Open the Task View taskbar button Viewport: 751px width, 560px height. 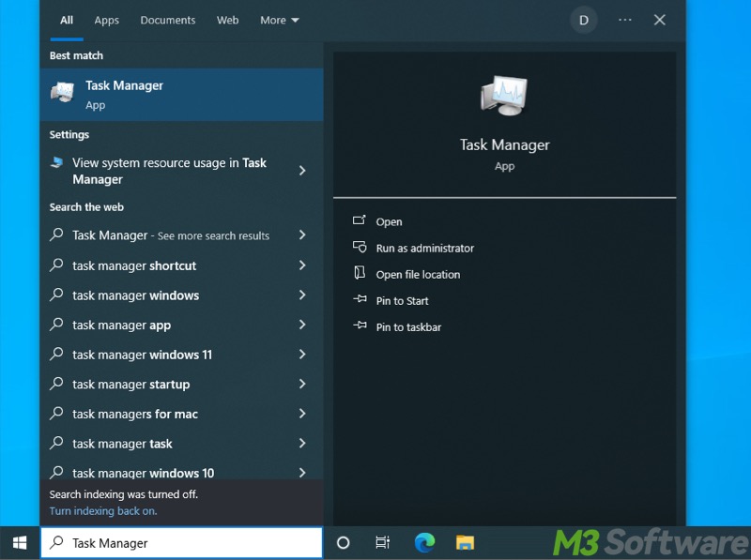tap(383, 542)
